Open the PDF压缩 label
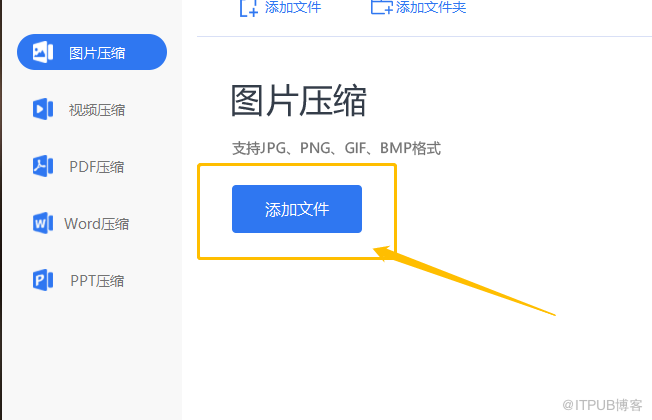The height and width of the screenshot is (420, 652). [x=96, y=167]
